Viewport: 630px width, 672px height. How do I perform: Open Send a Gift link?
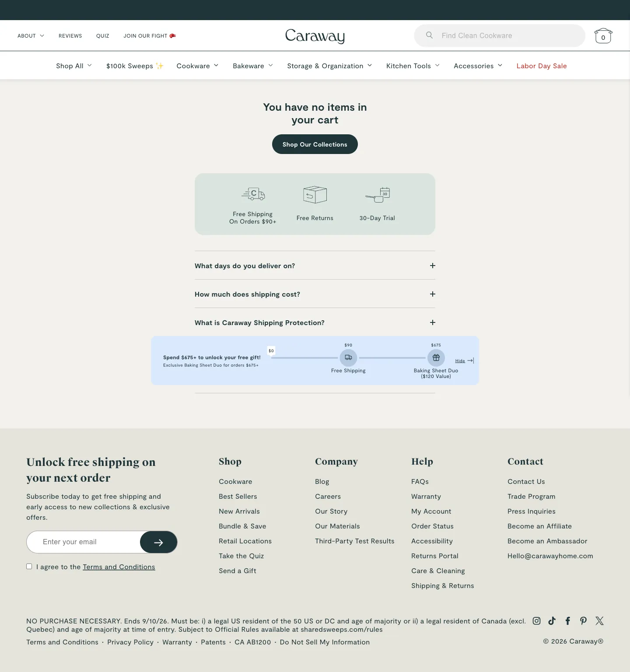[x=238, y=571]
